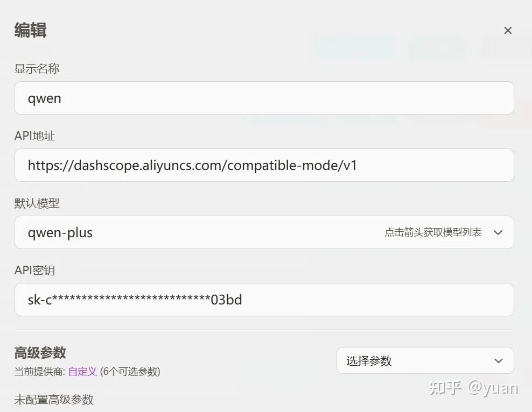Screen dimensions: 532x412
Task: Click the 显示名称 label
Action: [37, 69]
